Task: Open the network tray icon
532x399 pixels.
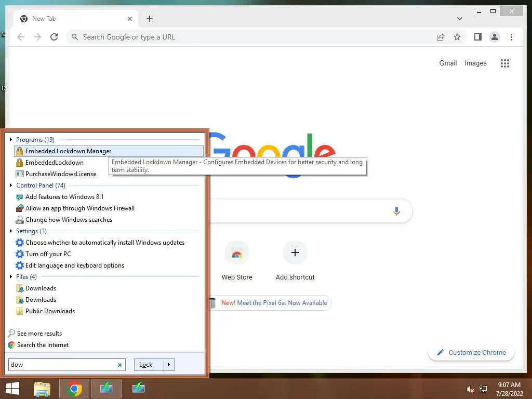Action: coord(483,389)
